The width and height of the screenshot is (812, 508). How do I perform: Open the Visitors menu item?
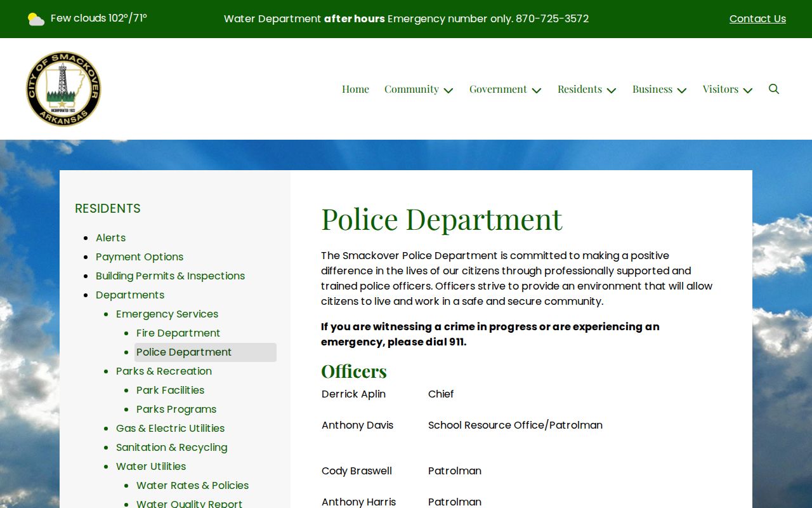(721, 89)
